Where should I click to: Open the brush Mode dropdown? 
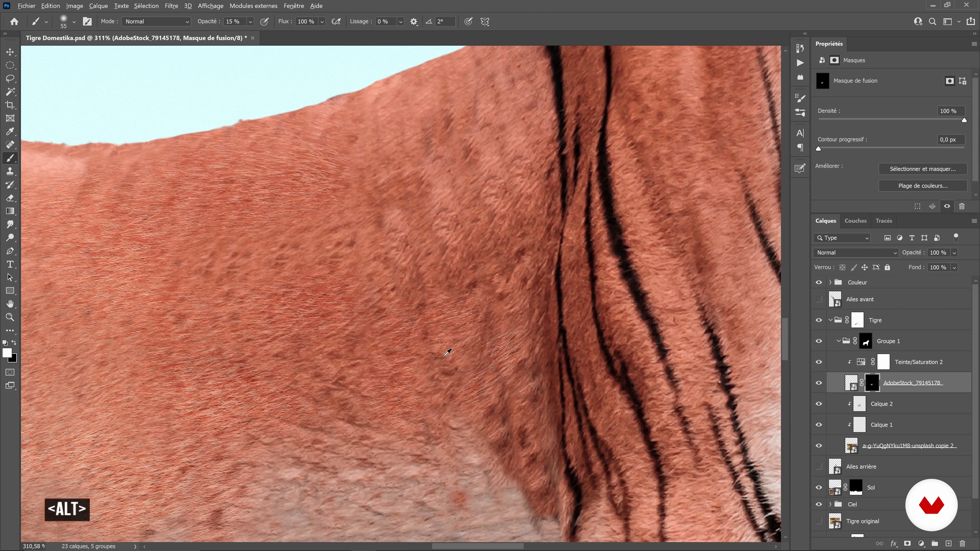[156, 22]
